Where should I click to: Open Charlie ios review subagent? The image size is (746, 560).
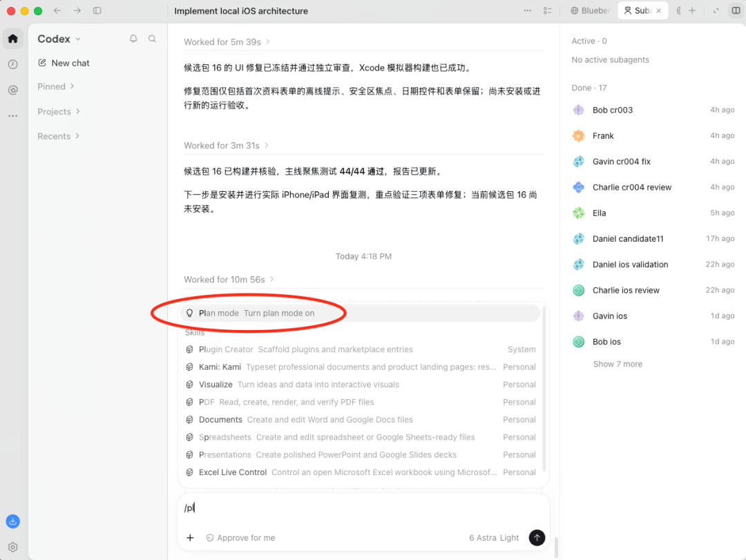[653, 290]
